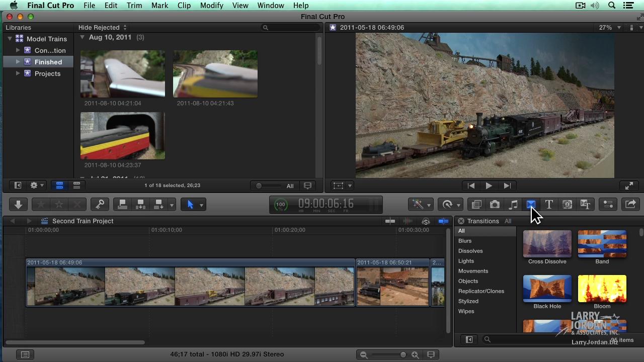Open clip appearance options in browser
The image size is (644, 362).
coord(308,186)
